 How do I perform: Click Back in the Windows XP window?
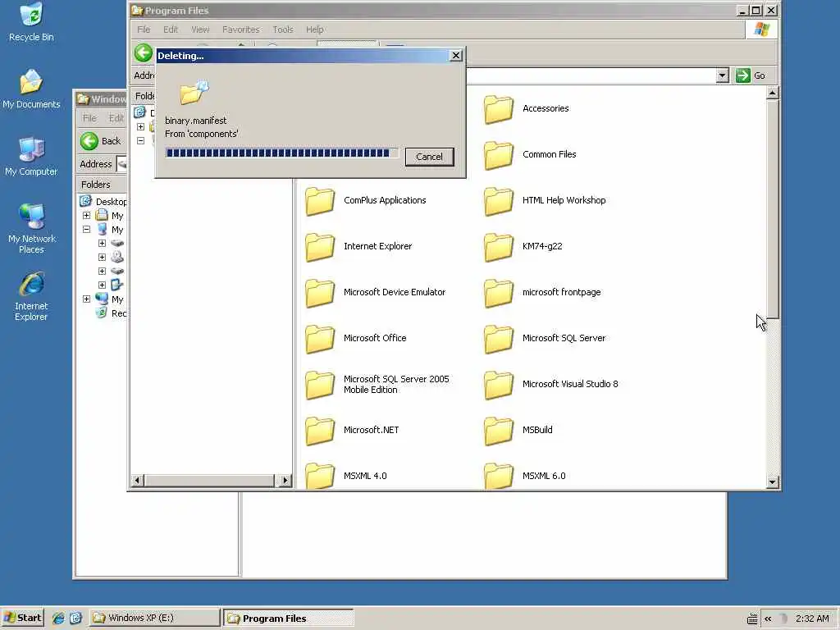101,141
